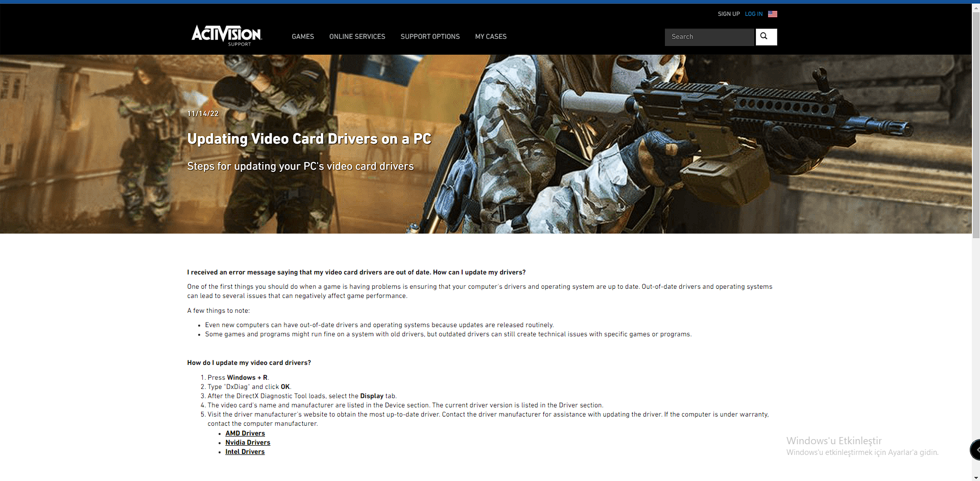980x481 pixels.
Task: Click the paragraph starting 'One of the first things'
Action: click(480, 291)
